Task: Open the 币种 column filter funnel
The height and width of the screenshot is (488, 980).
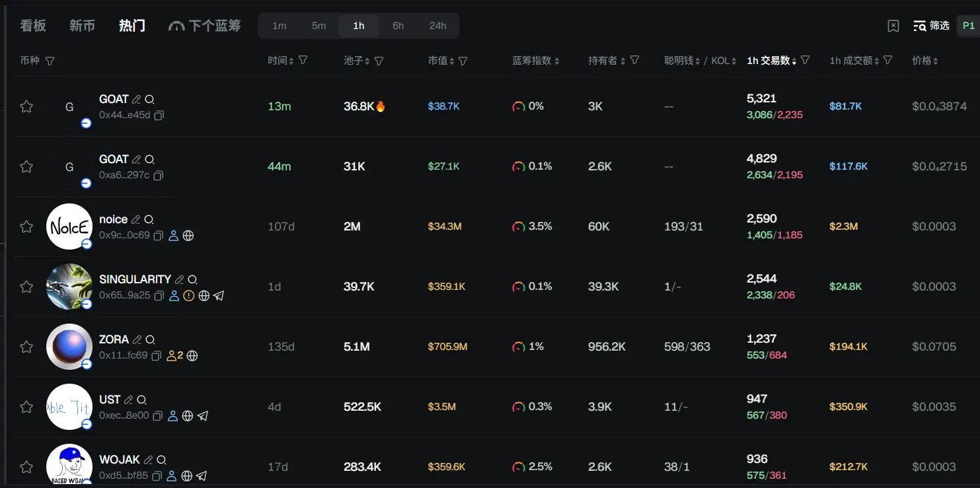Action: (50, 61)
